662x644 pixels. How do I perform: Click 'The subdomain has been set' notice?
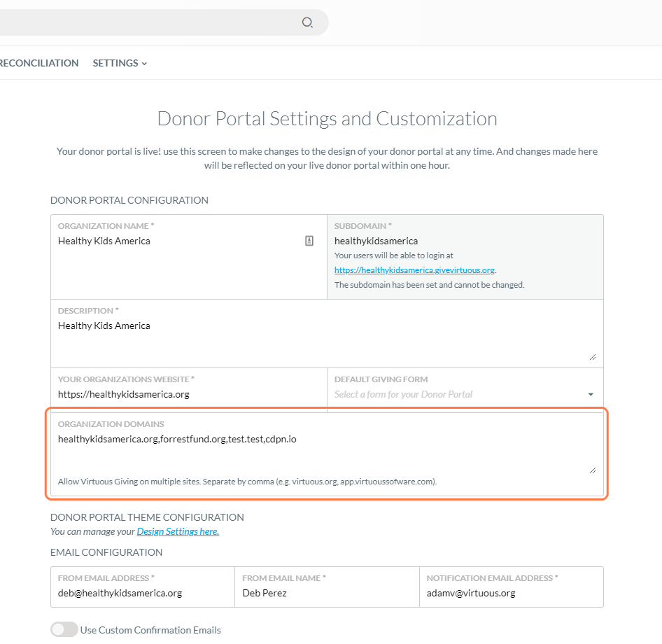(x=430, y=285)
